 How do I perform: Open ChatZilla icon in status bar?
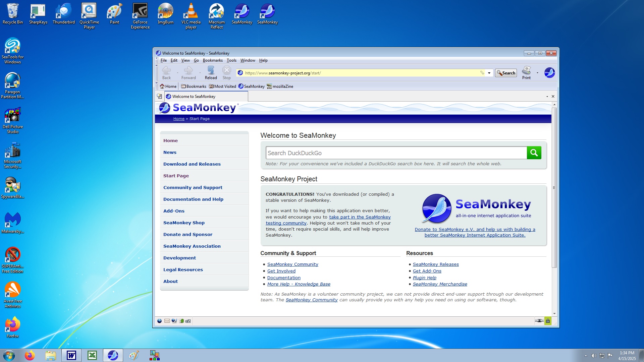pyautogui.click(x=188, y=321)
